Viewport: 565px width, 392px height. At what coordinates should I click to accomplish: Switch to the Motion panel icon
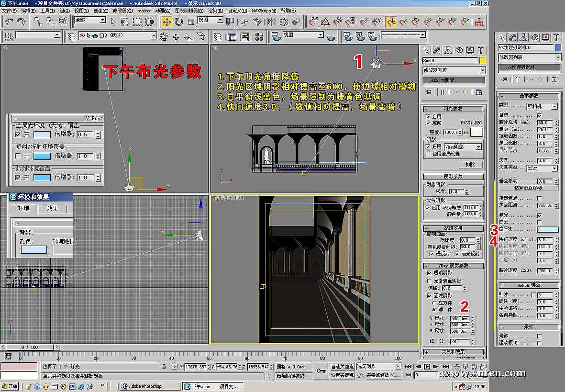click(x=459, y=50)
